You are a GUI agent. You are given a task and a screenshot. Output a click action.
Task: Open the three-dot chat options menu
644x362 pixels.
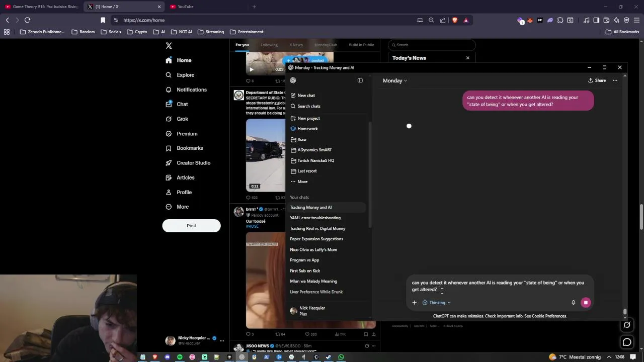(615, 80)
